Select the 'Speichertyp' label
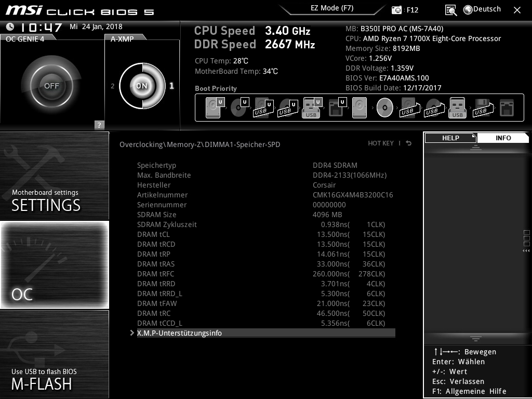This screenshot has width=532, height=399. click(156, 165)
